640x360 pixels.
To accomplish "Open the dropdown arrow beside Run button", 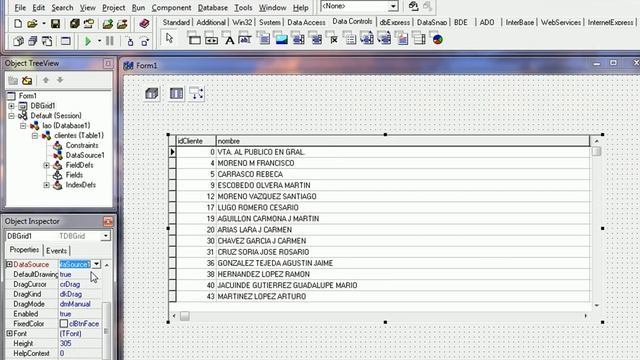I will point(99,41).
